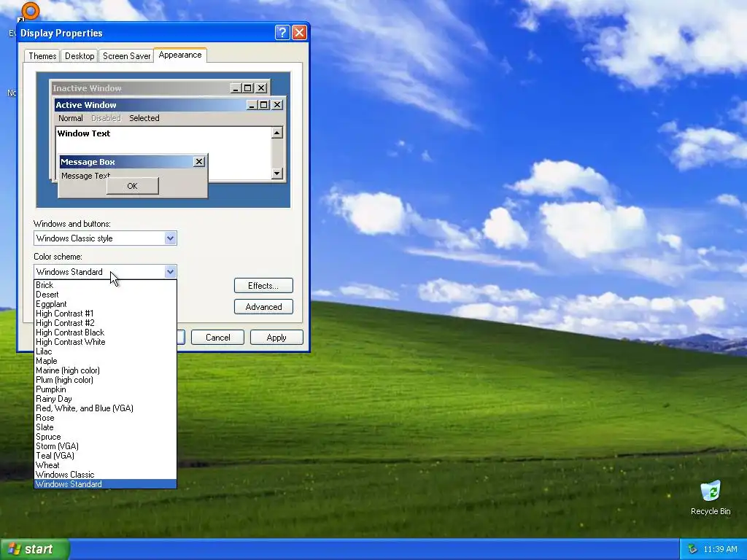Click the Active Window preview title bar
Image resolution: width=747 pixels, height=560 pixels.
(169, 105)
